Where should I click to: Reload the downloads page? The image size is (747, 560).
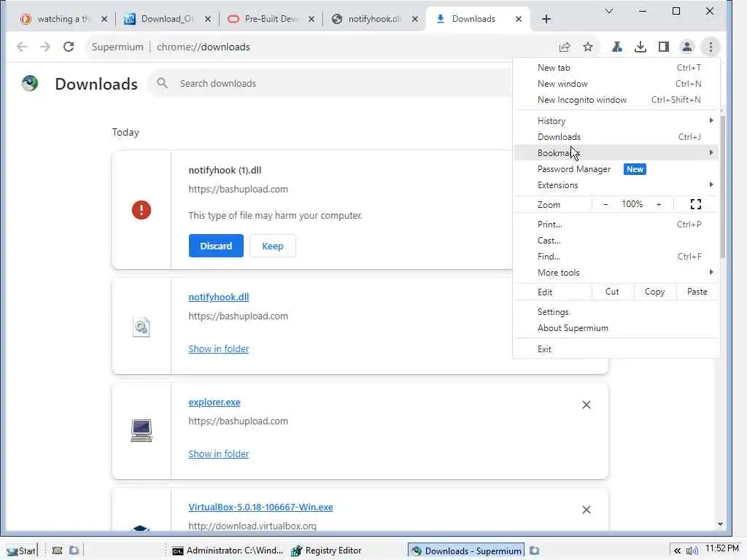pyautogui.click(x=69, y=47)
